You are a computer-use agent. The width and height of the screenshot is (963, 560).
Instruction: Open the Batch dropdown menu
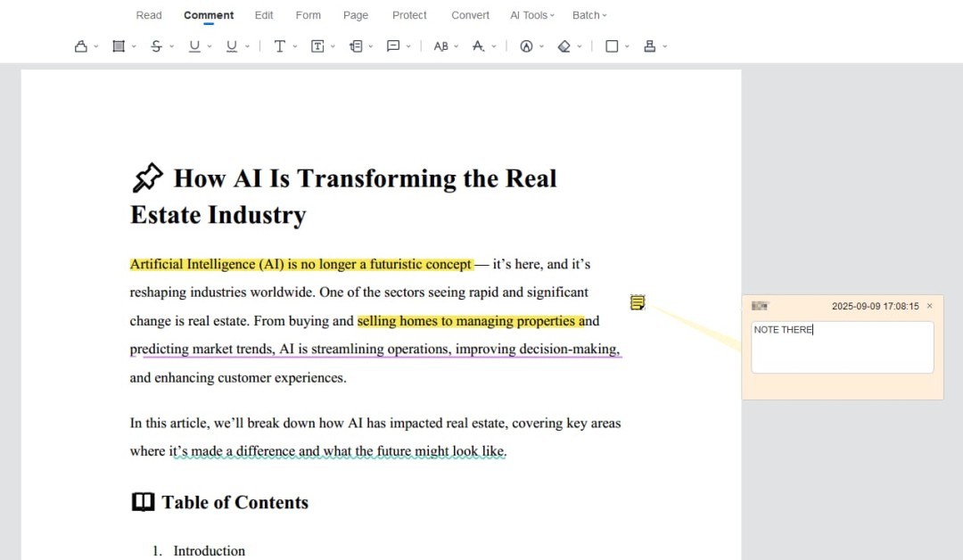click(x=588, y=15)
